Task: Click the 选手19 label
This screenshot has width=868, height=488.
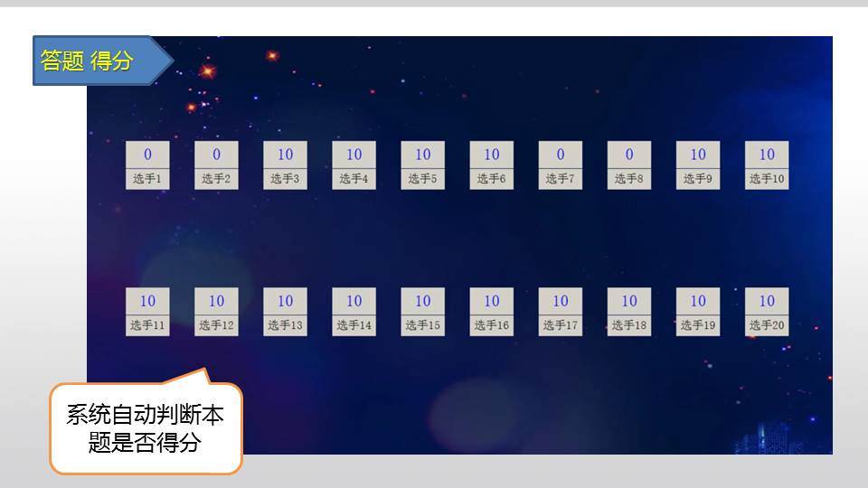Action: tap(698, 325)
